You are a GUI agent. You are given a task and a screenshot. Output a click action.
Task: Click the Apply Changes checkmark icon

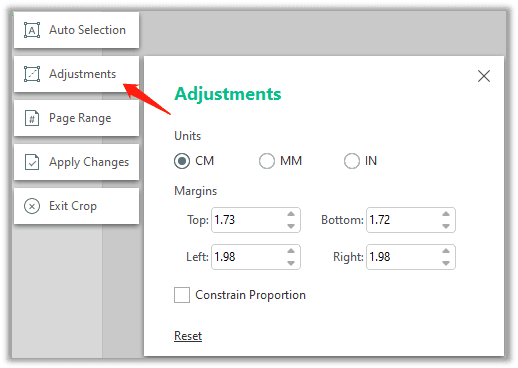coord(32,162)
